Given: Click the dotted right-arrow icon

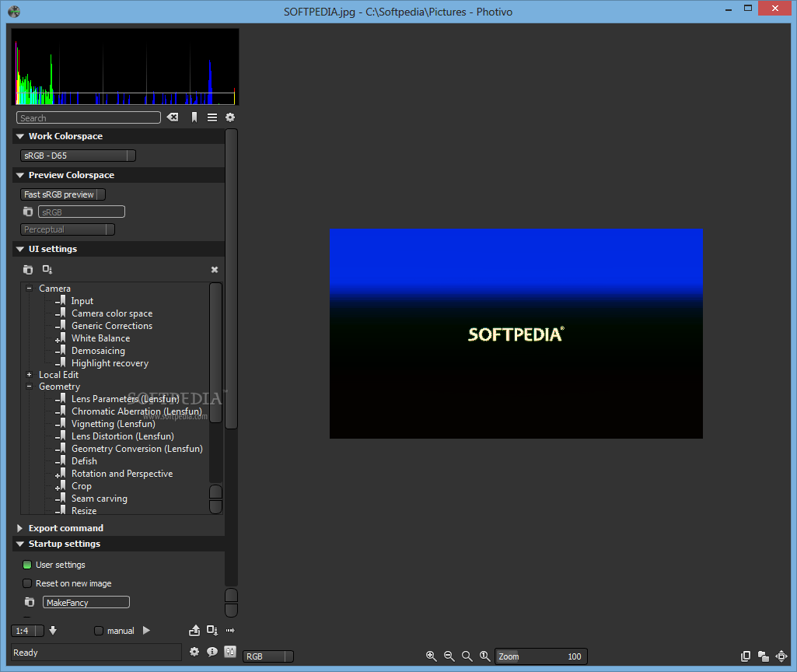Looking at the screenshot, I should pos(230,630).
